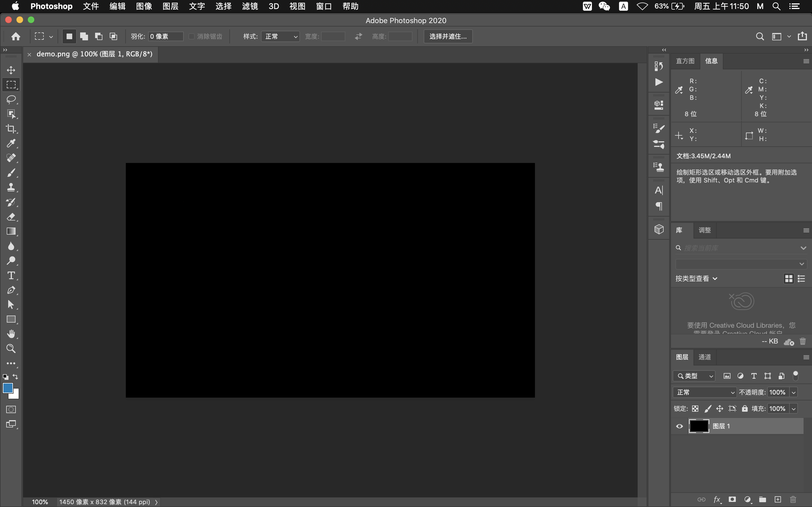
Task: Select the Move tool
Action: 11,70
